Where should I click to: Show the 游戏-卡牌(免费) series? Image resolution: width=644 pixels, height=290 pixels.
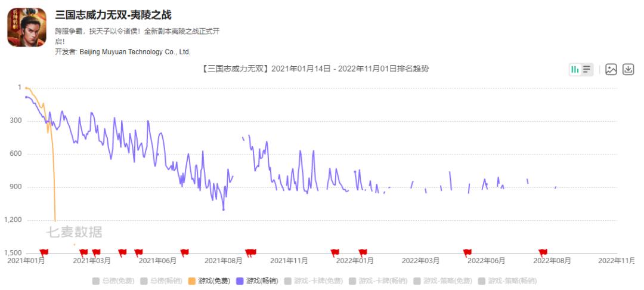(314, 281)
